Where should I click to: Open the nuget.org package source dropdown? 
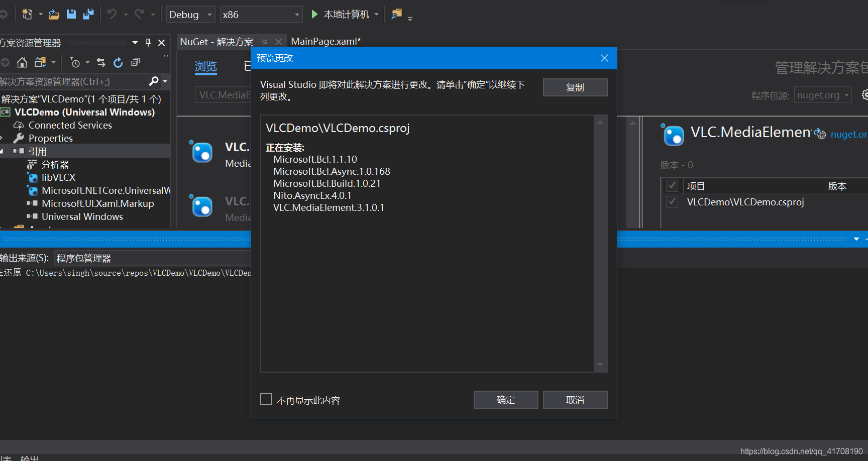pyautogui.click(x=822, y=94)
